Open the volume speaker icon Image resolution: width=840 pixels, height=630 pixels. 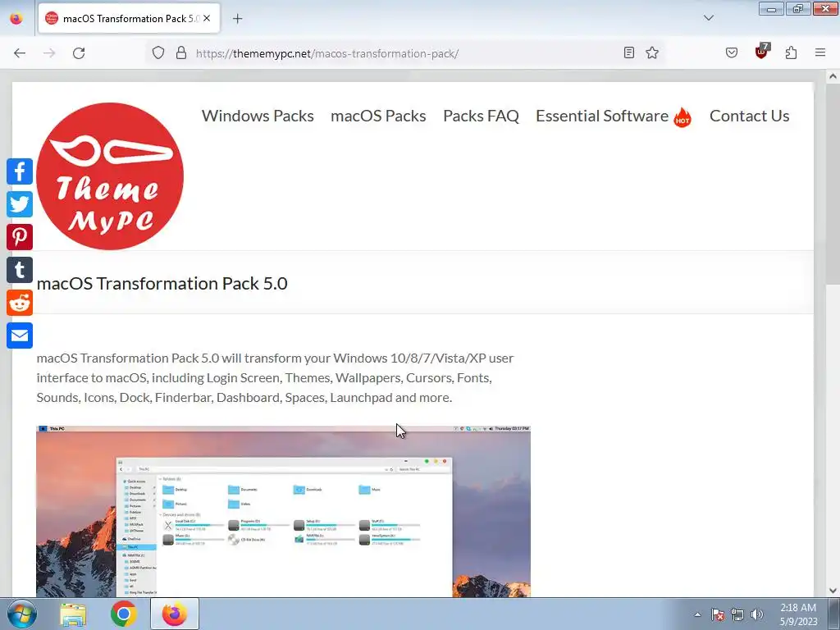[757, 614]
